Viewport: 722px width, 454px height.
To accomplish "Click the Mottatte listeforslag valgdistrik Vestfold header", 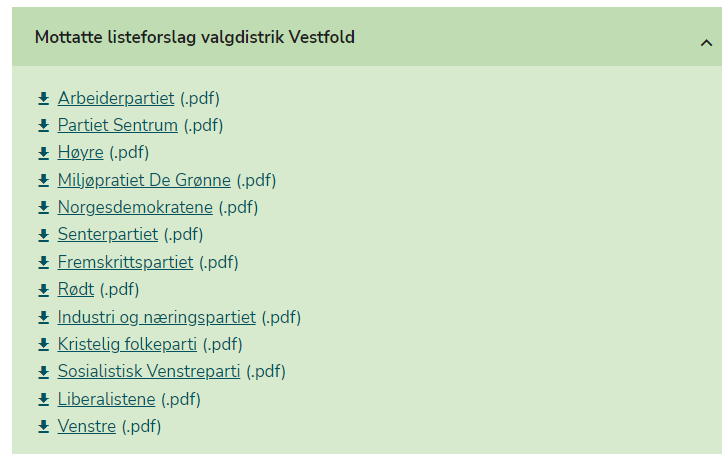I will [x=367, y=36].
